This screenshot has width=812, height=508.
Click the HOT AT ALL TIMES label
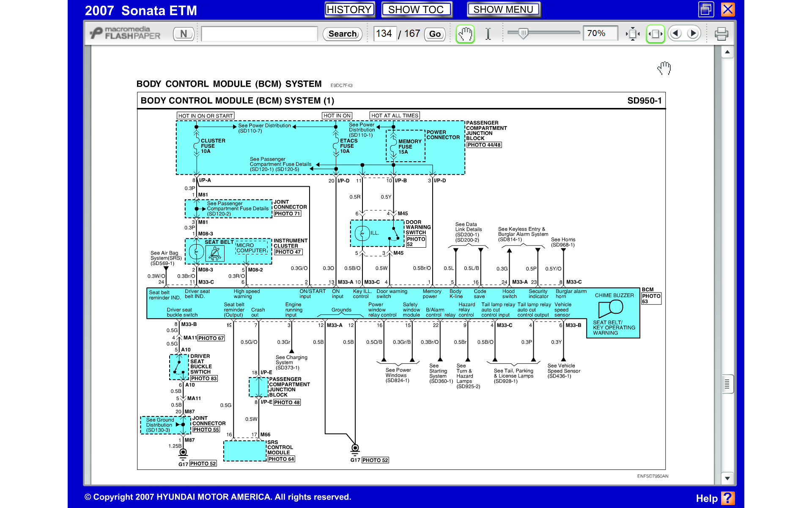pyautogui.click(x=395, y=116)
